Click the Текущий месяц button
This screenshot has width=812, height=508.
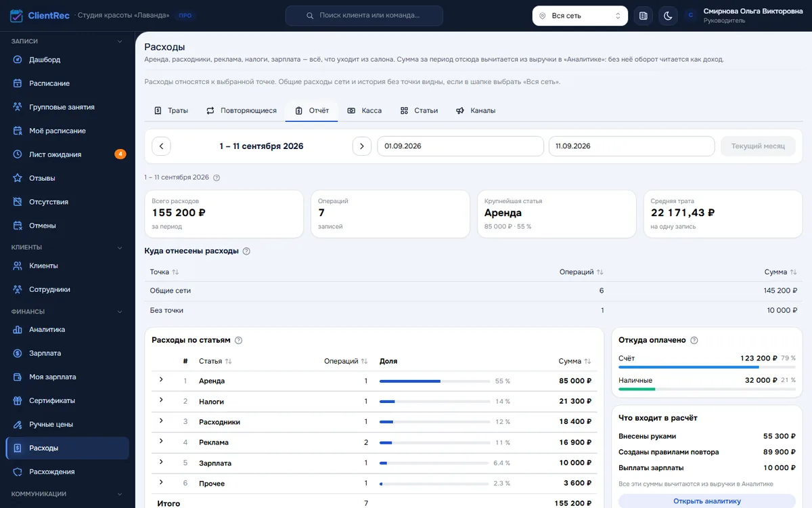tap(758, 146)
